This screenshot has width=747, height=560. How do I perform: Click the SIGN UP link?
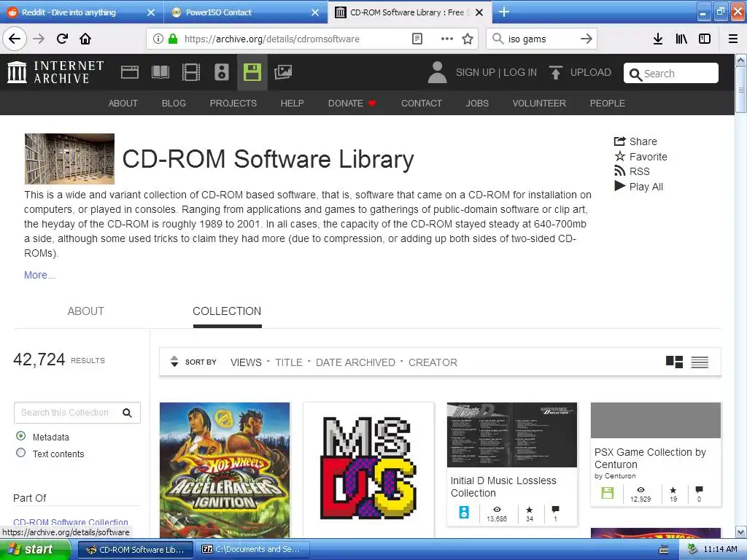coord(475,72)
